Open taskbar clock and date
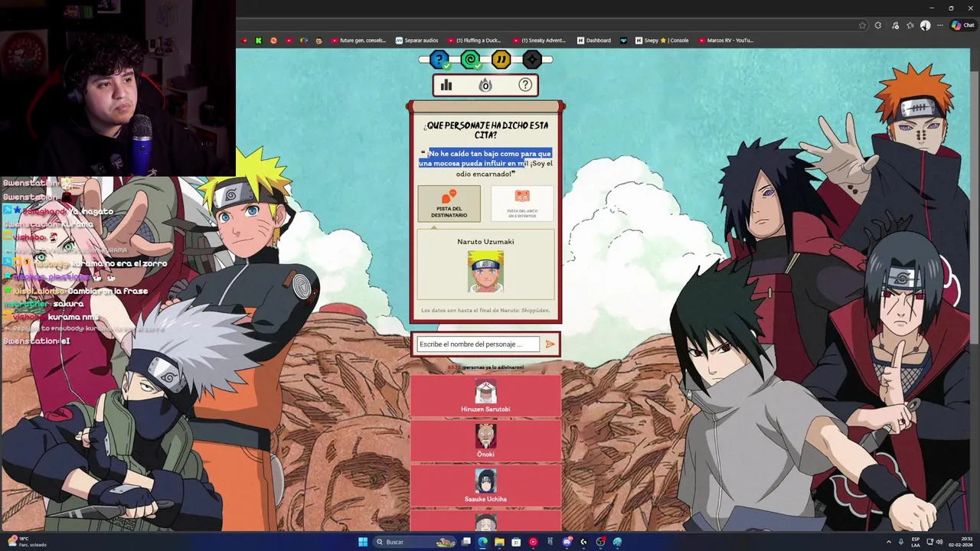This screenshot has width=980, height=551. pyautogui.click(x=960, y=542)
